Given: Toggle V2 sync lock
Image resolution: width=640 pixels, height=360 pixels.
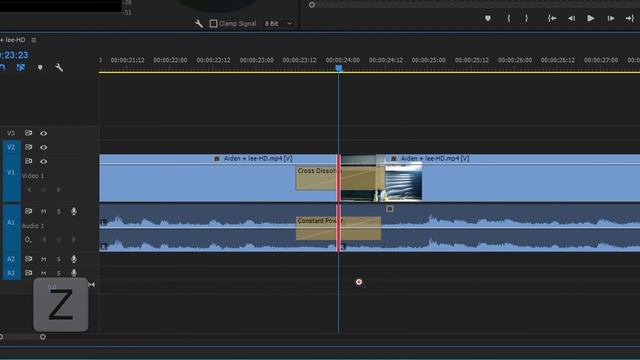Looking at the screenshot, I should 28,147.
